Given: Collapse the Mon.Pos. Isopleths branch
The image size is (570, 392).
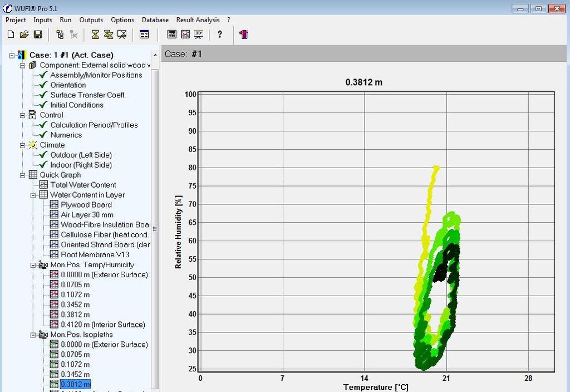Looking at the screenshot, I should pos(33,335).
